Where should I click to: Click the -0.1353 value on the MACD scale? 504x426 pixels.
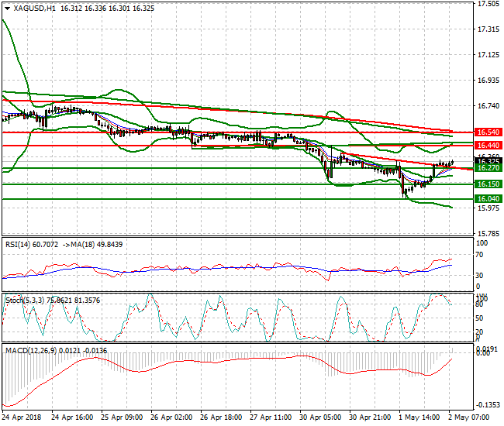click(488, 405)
